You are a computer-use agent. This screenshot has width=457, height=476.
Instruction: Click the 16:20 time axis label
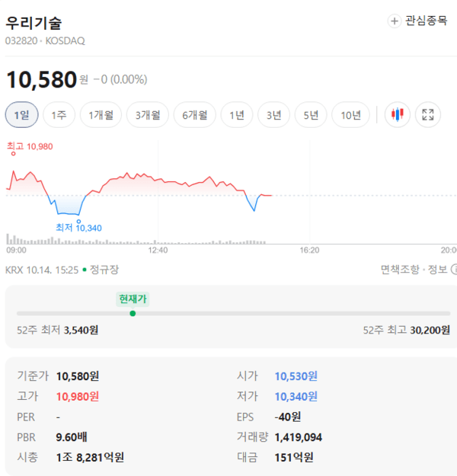tap(309, 250)
